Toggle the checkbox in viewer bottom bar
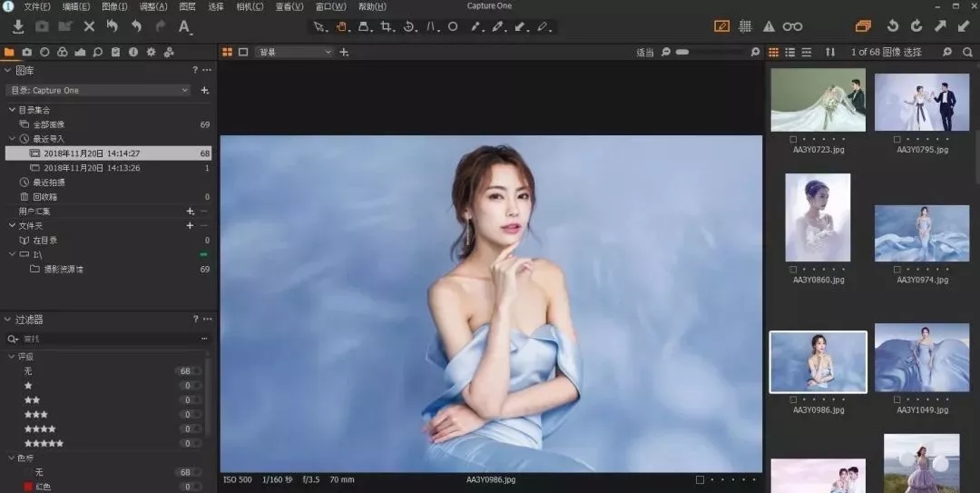Image resolution: width=980 pixels, height=493 pixels. click(x=700, y=479)
